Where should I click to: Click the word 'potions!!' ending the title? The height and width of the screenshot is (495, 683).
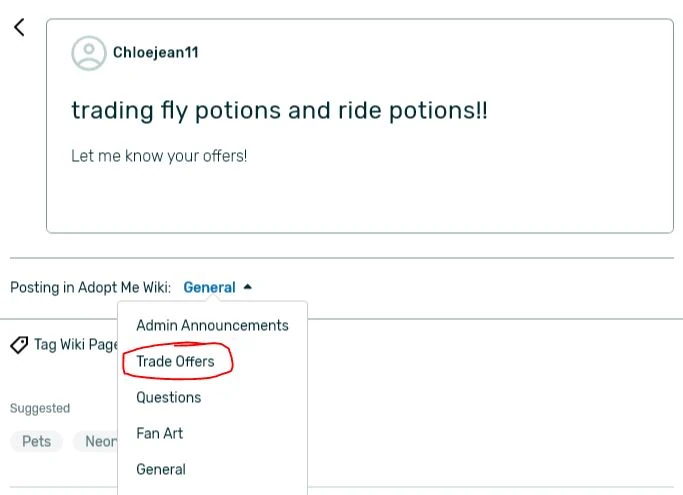point(439,110)
